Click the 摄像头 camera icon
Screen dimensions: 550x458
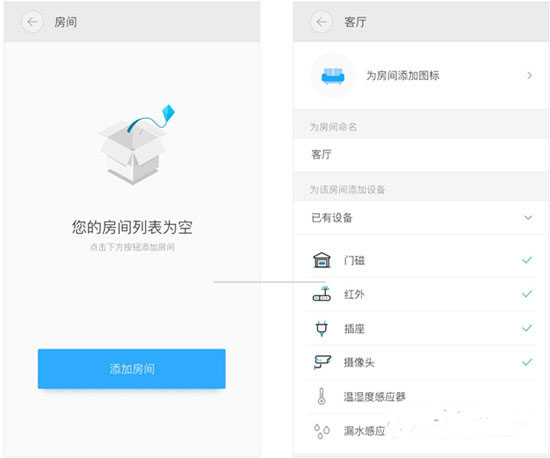322,362
